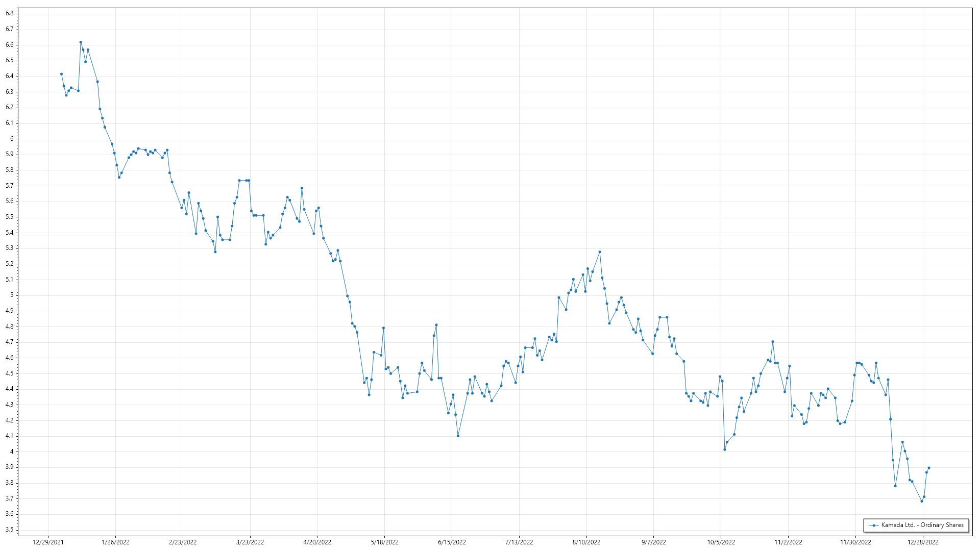Click the legend line marker icon
This screenshot has width=980, height=551.
(x=874, y=525)
